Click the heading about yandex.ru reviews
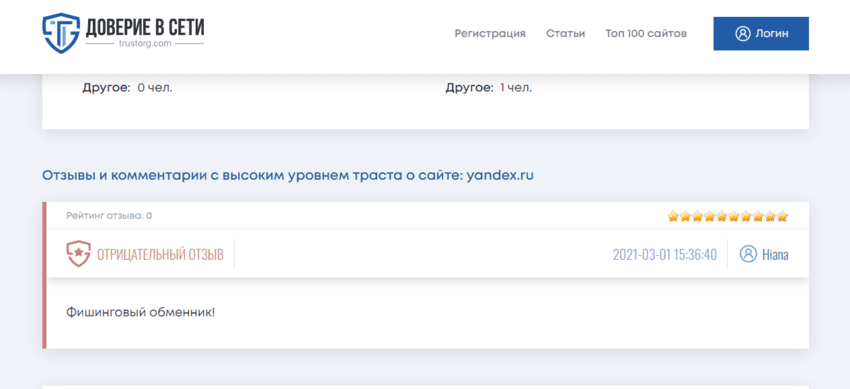The image size is (850, 389). click(288, 176)
